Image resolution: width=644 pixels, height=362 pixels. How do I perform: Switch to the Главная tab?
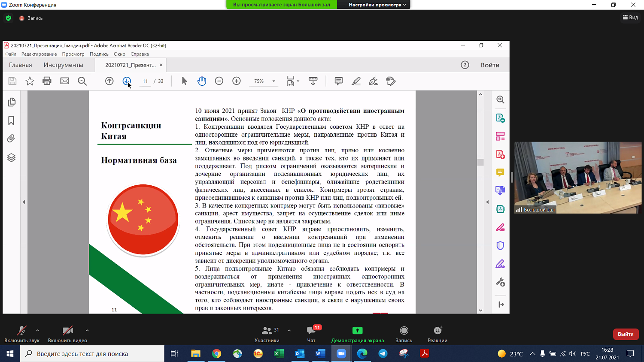click(21, 65)
